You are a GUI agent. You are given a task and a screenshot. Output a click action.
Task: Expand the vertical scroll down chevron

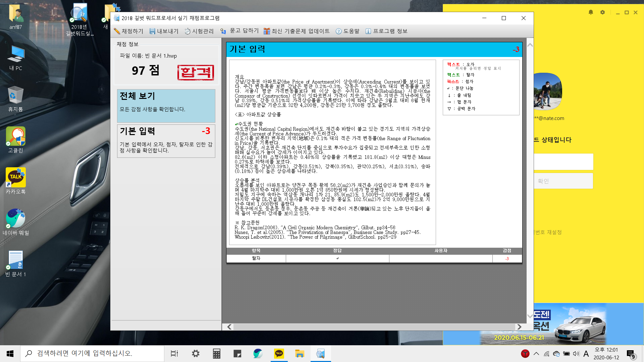pyautogui.click(x=530, y=316)
